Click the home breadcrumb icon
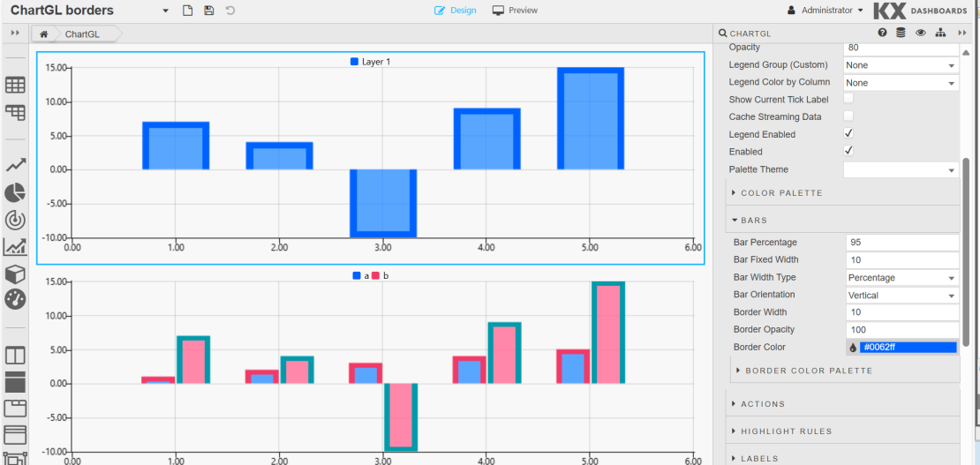Screen dimensions: 980x465 43,34
